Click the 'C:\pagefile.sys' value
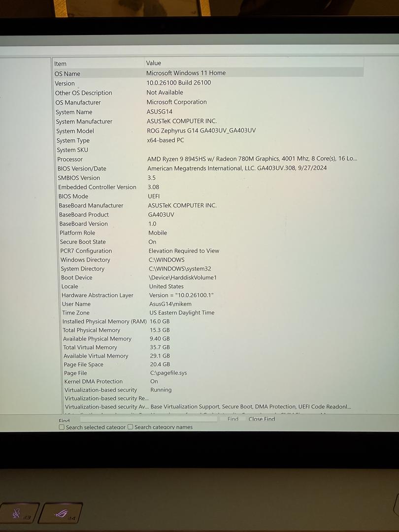Viewport: 399px width, 532px height. (168, 372)
